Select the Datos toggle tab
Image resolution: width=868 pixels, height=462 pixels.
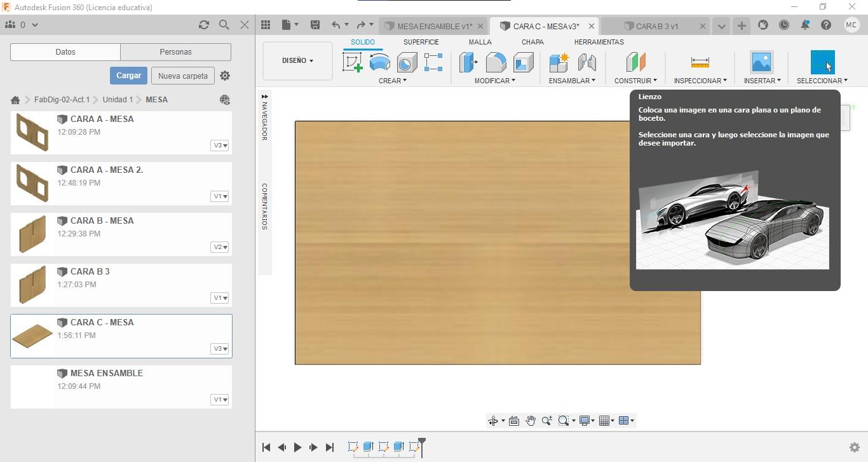click(65, 52)
